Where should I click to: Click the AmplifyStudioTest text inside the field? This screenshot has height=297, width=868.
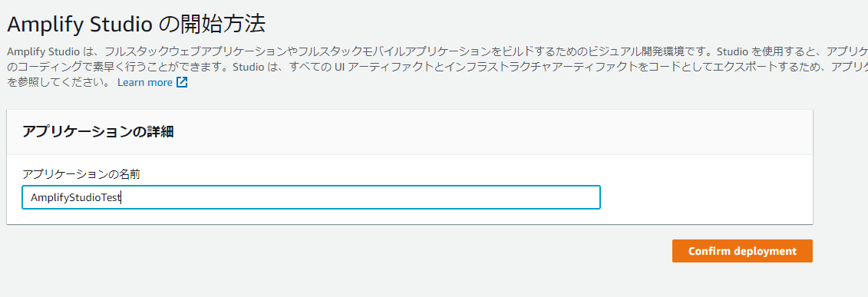click(x=75, y=198)
